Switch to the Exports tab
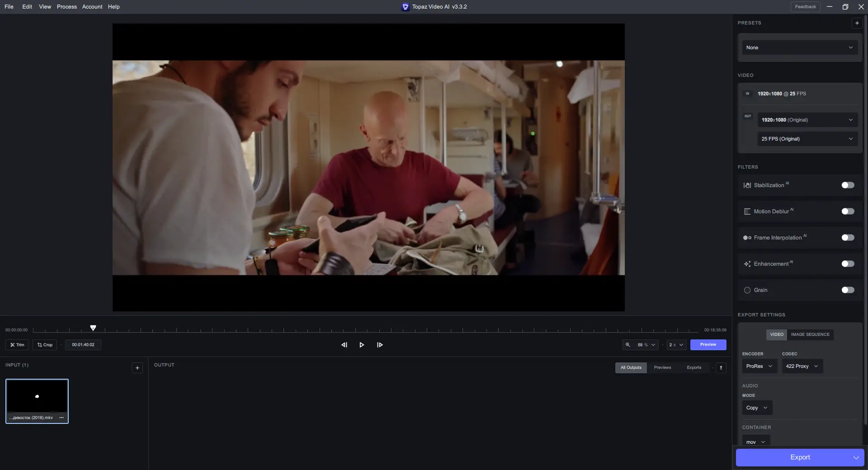Screen dimensions: 868x470 (x=694, y=367)
